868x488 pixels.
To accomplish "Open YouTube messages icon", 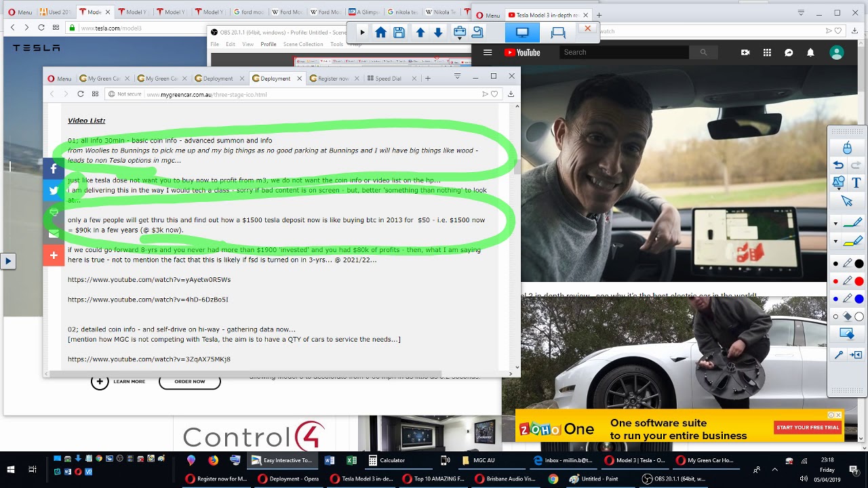I will coord(789,52).
